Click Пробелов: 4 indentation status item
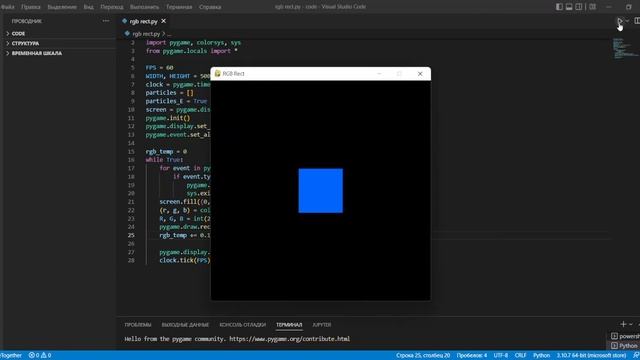This screenshot has height=360, width=640. 472,356
